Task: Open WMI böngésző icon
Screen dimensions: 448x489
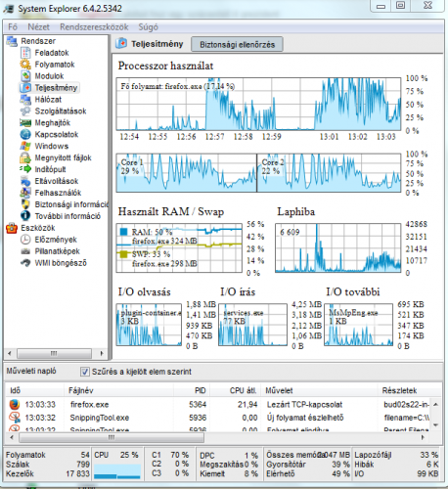Action: pos(25,263)
